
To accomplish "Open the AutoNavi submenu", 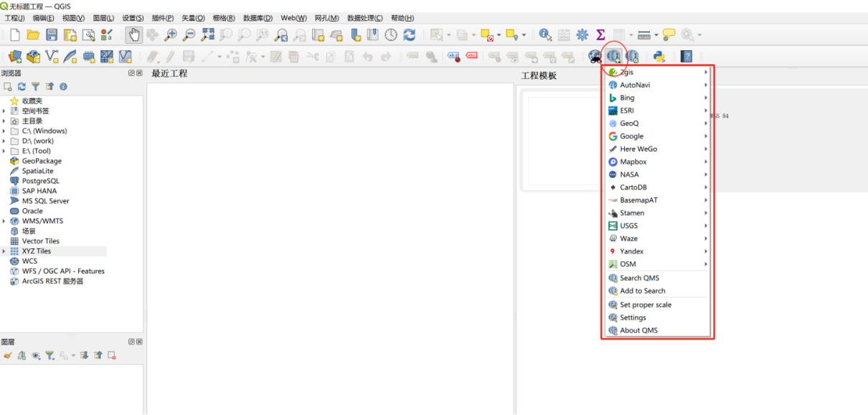I will tap(658, 85).
